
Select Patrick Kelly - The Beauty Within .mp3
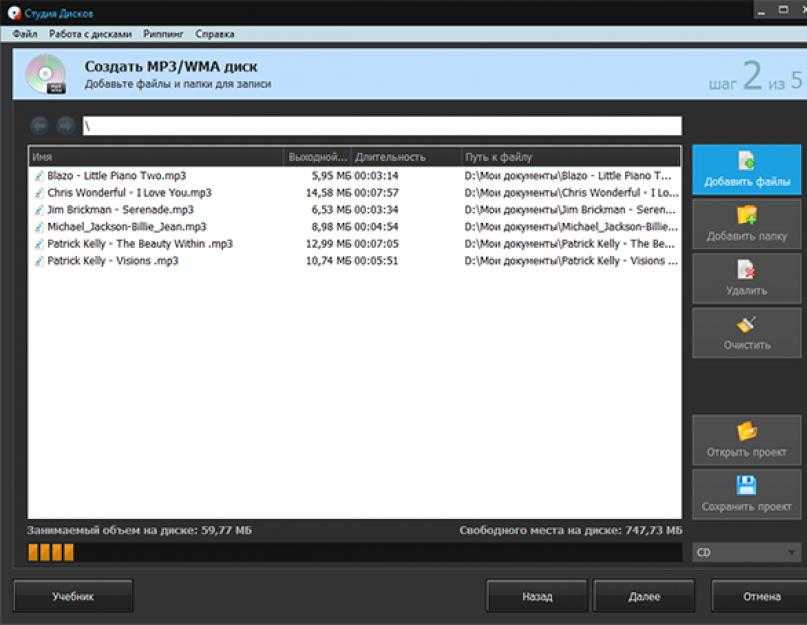[355, 244]
